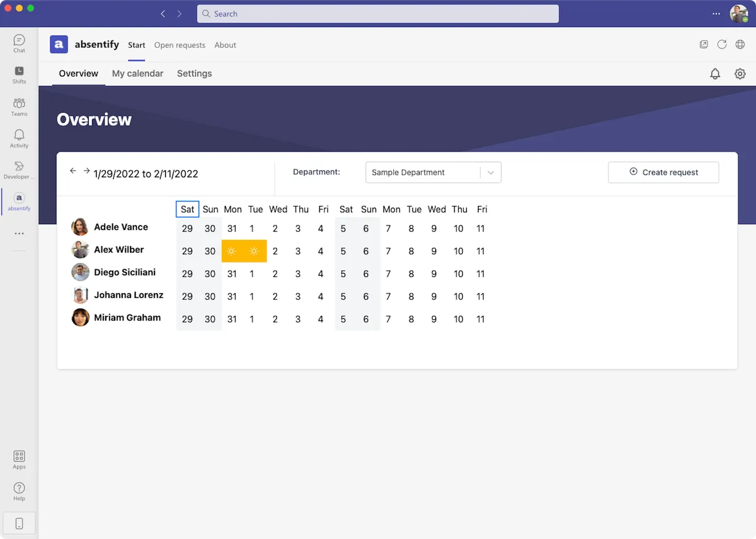Image resolution: width=756 pixels, height=539 pixels.
Task: Open the top-right ellipsis menu
Action: point(716,13)
